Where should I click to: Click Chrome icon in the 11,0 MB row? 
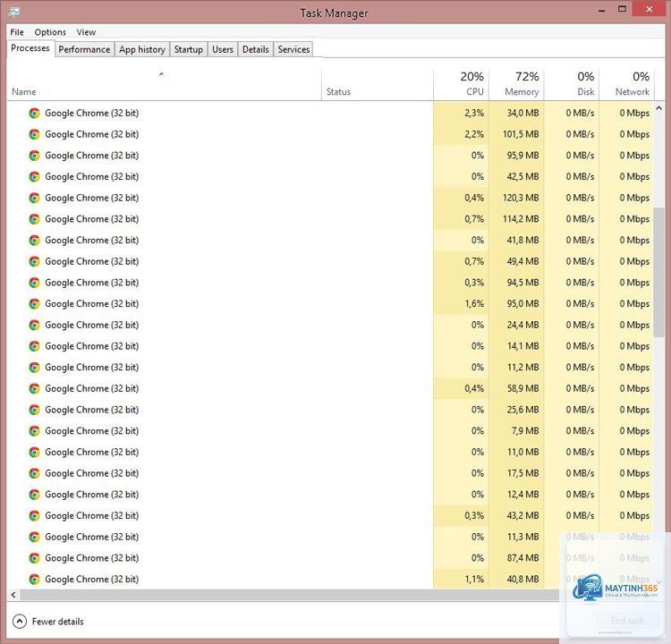click(x=34, y=452)
